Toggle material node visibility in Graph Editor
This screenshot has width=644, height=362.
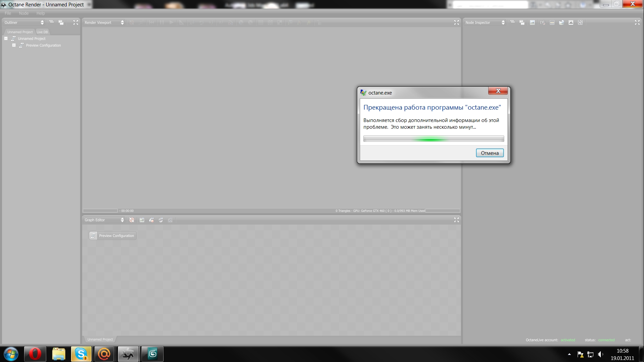tap(152, 220)
